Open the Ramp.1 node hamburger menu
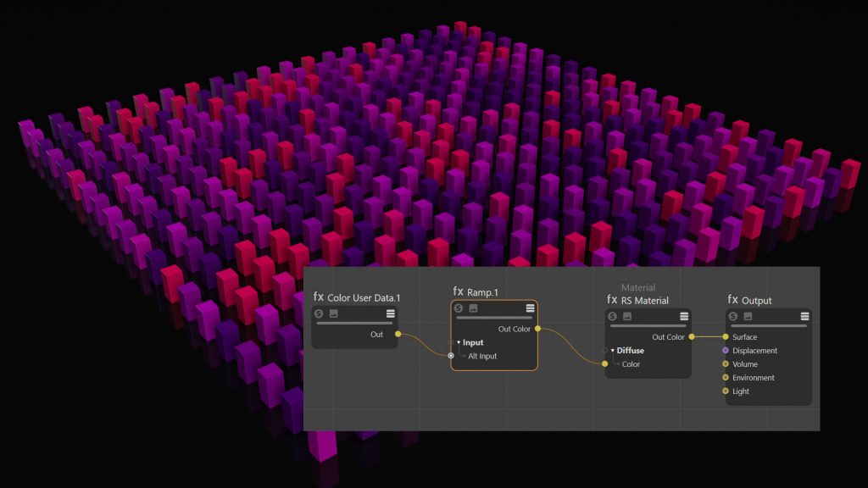 coord(530,308)
